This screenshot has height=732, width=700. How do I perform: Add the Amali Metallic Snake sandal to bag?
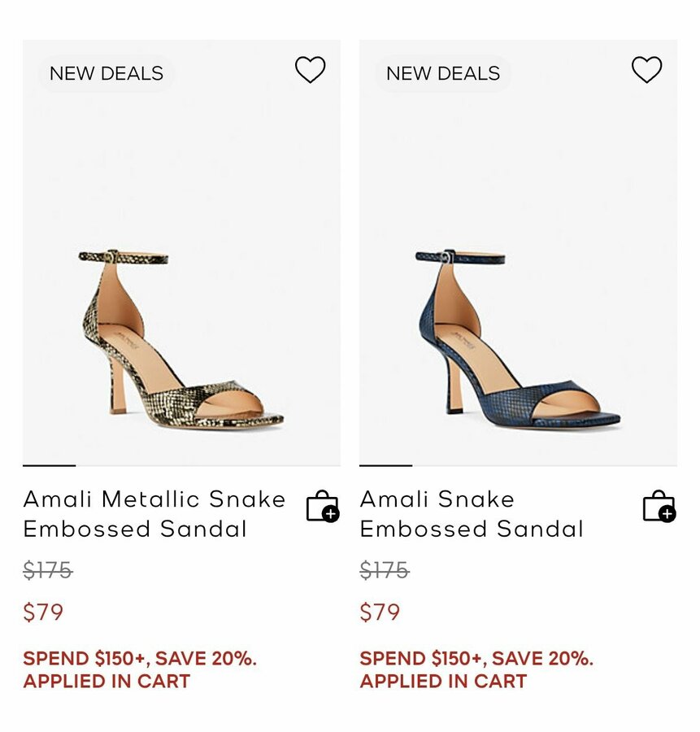[x=322, y=506]
